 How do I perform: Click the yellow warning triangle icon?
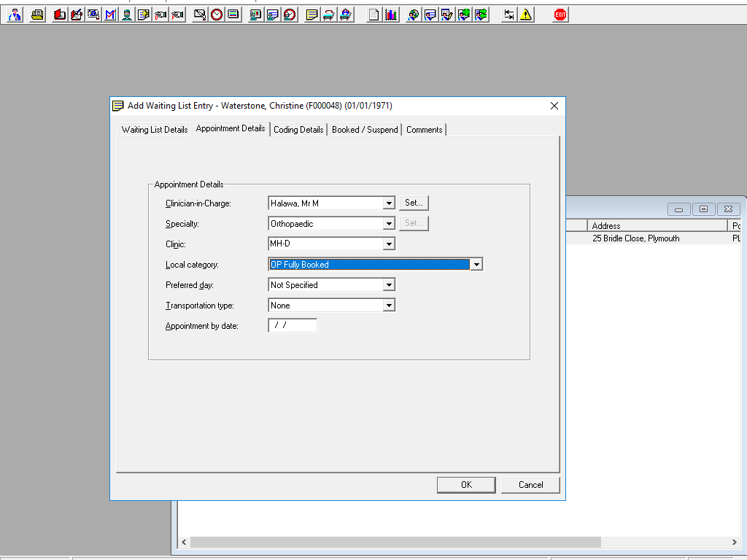tap(526, 15)
